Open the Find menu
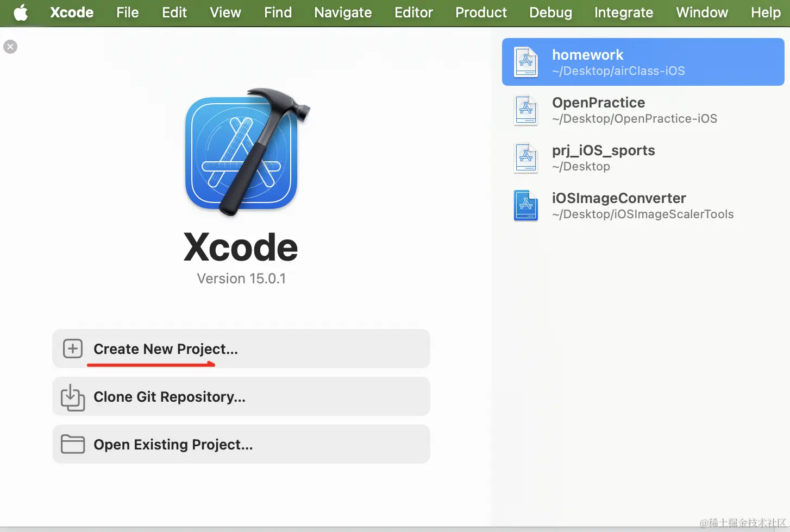 coord(278,12)
